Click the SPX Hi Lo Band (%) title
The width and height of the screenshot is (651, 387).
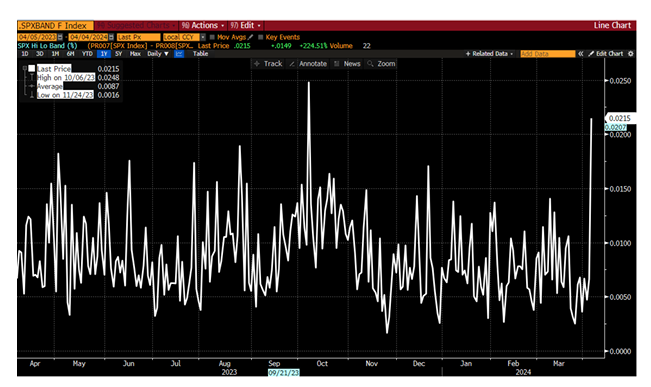point(47,46)
